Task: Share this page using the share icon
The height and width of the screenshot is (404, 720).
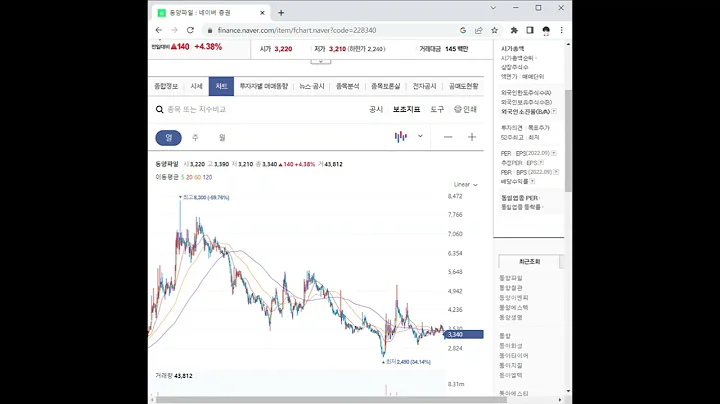Action: click(x=478, y=30)
